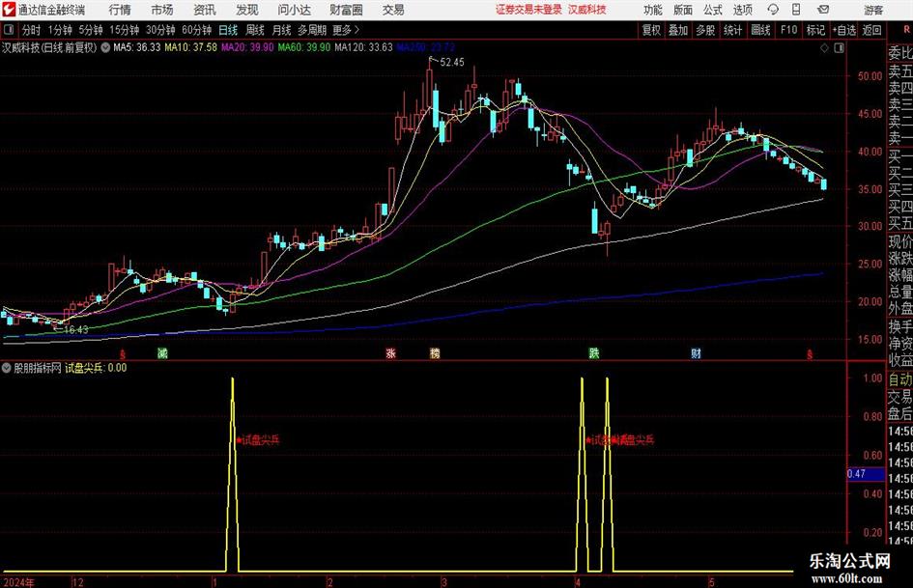This screenshot has width=913, height=588.
Task: Activate the 画线 drawing tool button
Action: pyautogui.click(x=760, y=30)
